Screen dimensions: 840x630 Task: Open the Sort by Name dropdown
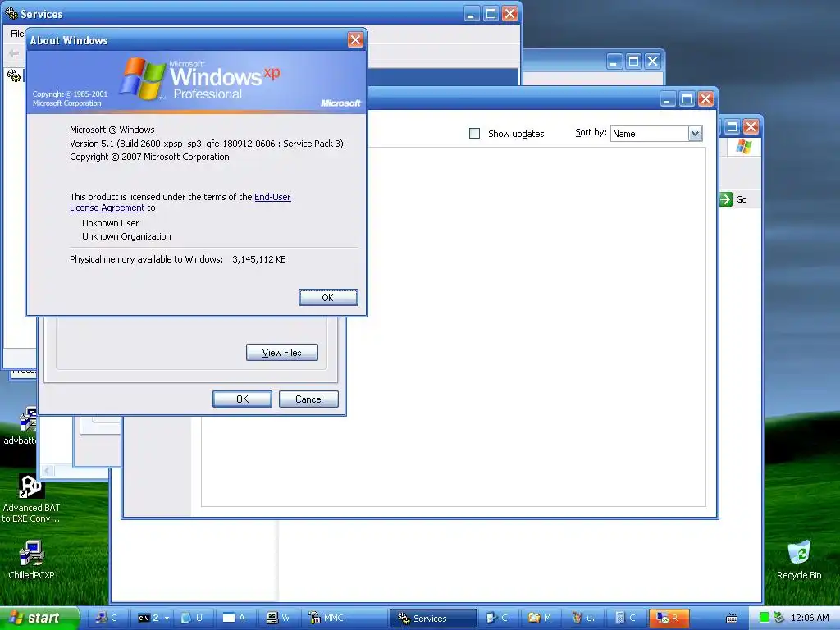[x=695, y=134]
